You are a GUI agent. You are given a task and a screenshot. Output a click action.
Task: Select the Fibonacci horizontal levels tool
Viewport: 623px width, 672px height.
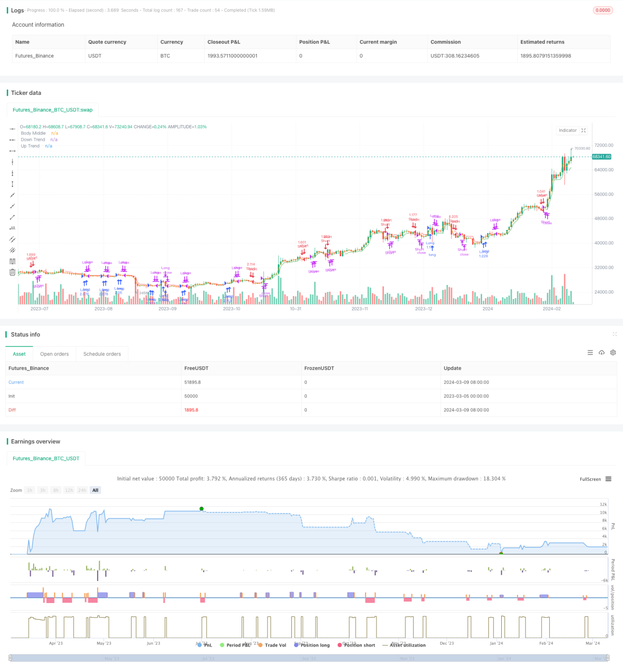[12, 261]
